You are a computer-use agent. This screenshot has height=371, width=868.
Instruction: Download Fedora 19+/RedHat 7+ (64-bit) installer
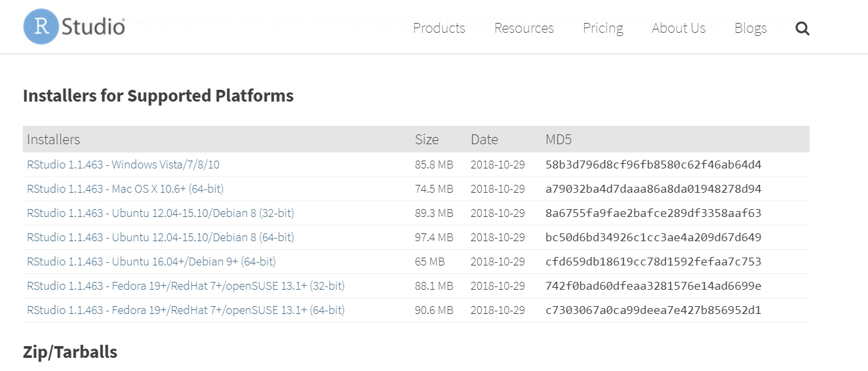186,310
